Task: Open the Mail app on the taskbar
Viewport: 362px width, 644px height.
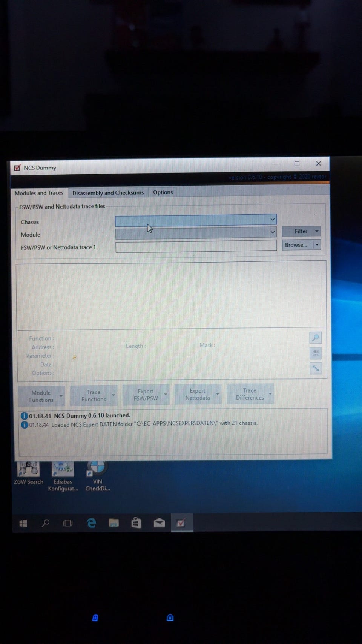Action: point(159,523)
